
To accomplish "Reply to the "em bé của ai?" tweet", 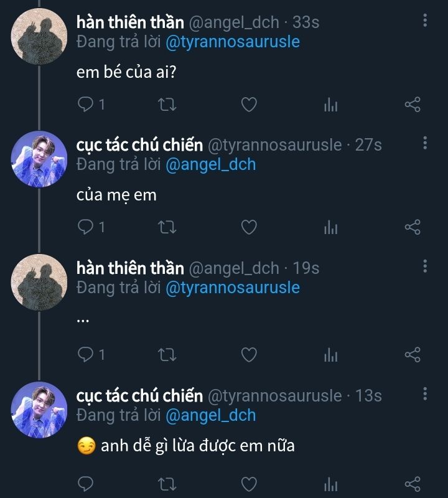I will [85, 105].
